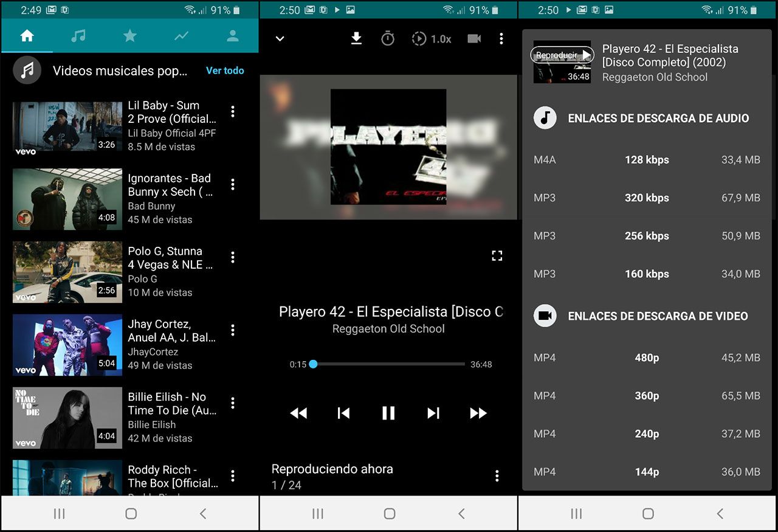Open the music note tab

coord(78,36)
